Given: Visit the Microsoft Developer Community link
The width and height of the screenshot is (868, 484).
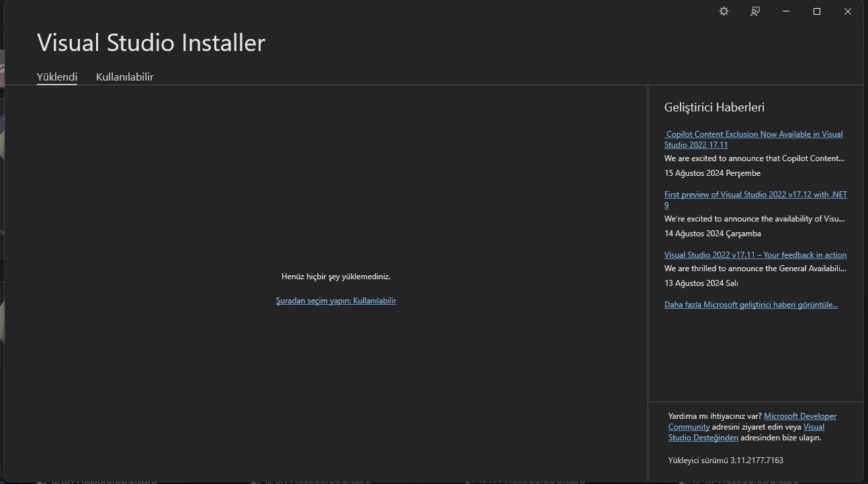Looking at the screenshot, I should [752, 422].
